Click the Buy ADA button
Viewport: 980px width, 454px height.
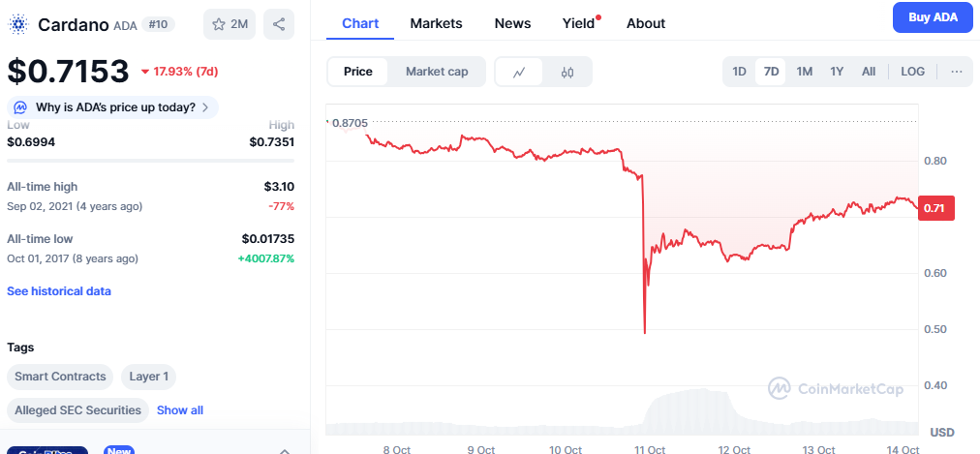tap(932, 17)
